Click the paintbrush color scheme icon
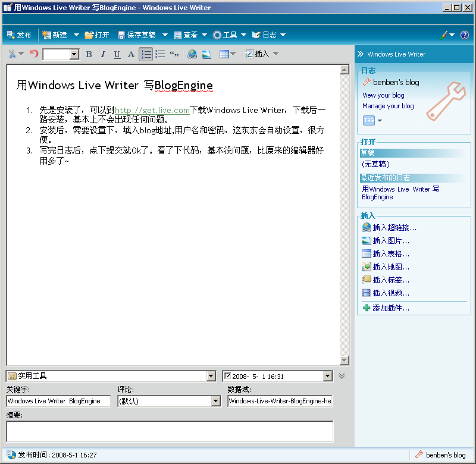Screen dimensions: 476x464 [443, 35]
